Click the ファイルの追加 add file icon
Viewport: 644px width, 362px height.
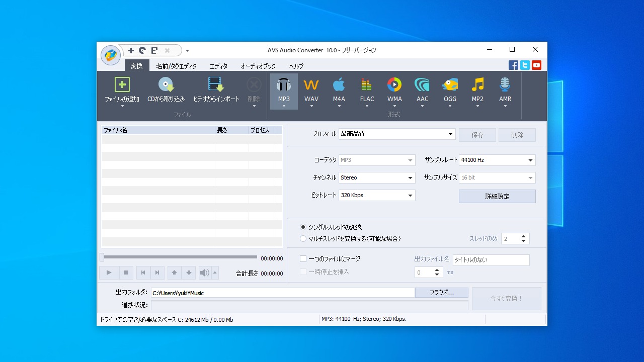coord(122,84)
